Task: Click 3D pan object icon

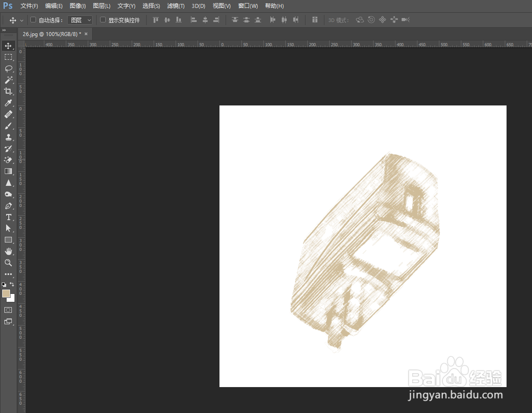Action: [382, 20]
